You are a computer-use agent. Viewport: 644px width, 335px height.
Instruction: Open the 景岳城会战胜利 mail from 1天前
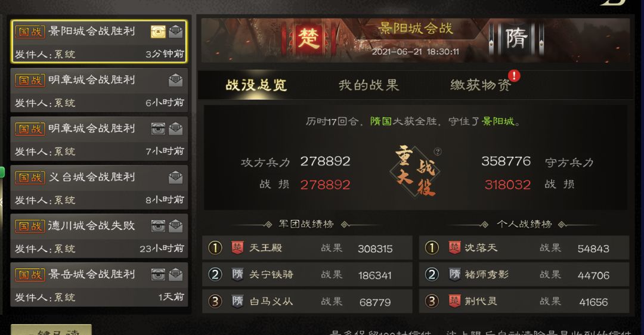coord(99,284)
